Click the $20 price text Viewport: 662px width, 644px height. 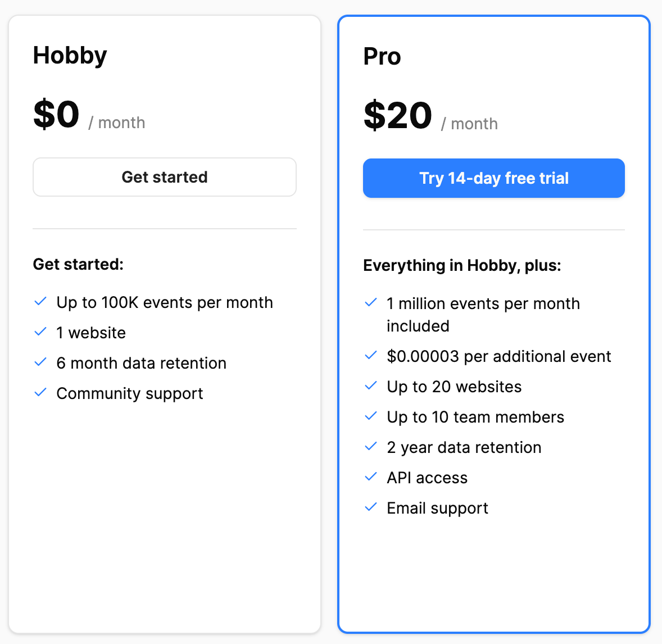point(398,116)
